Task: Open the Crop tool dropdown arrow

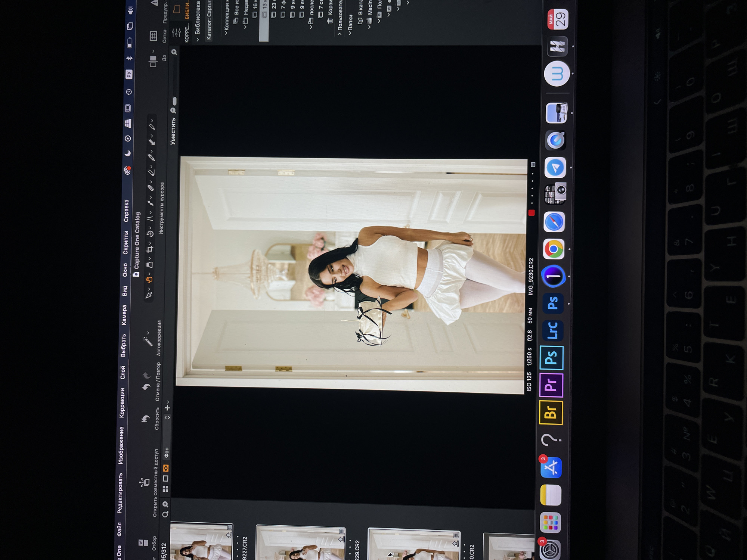Action: [x=150, y=243]
